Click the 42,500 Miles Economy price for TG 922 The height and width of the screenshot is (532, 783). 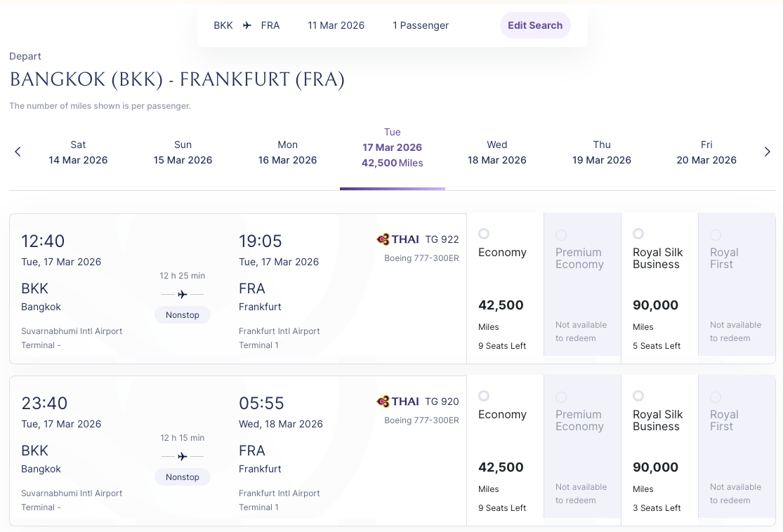[501, 314]
